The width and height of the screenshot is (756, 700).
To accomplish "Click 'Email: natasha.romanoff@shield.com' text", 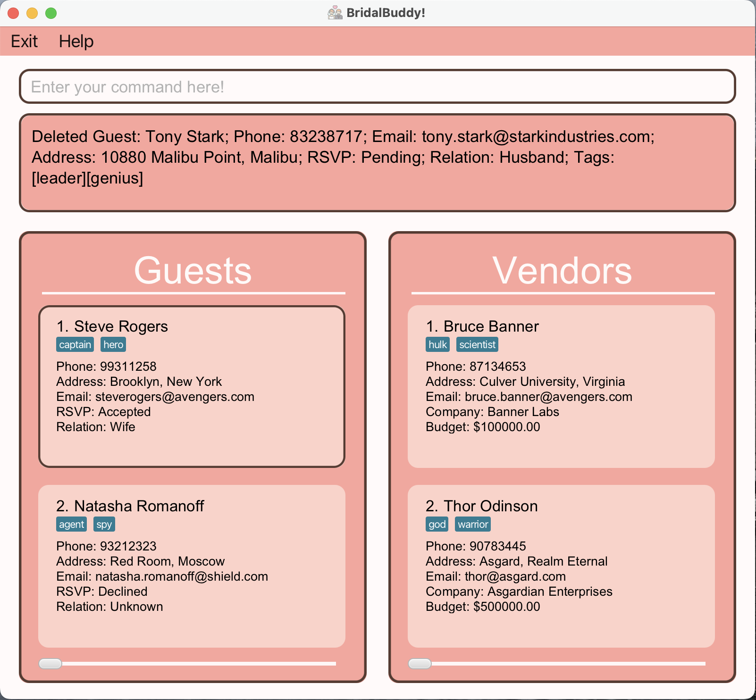I will coord(162,576).
